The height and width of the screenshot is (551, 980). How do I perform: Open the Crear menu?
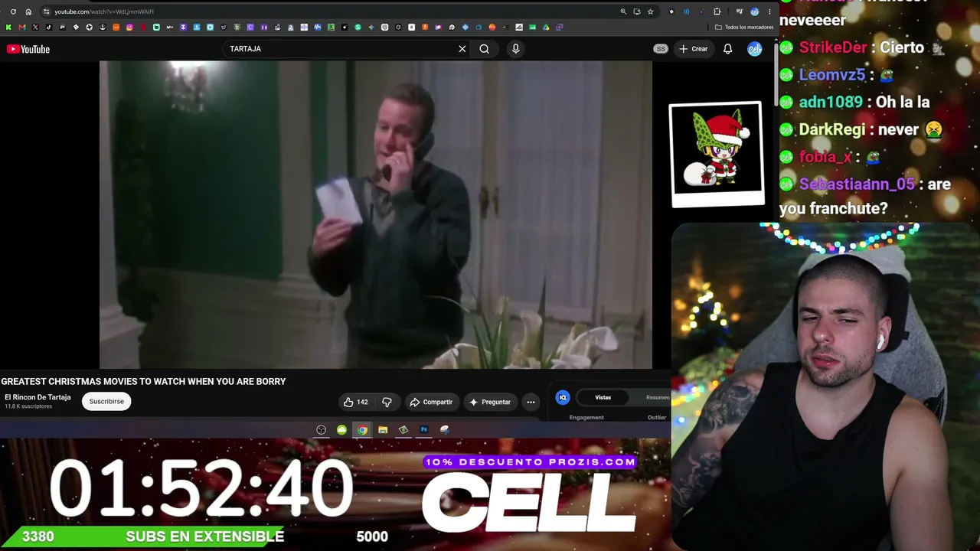pos(693,49)
